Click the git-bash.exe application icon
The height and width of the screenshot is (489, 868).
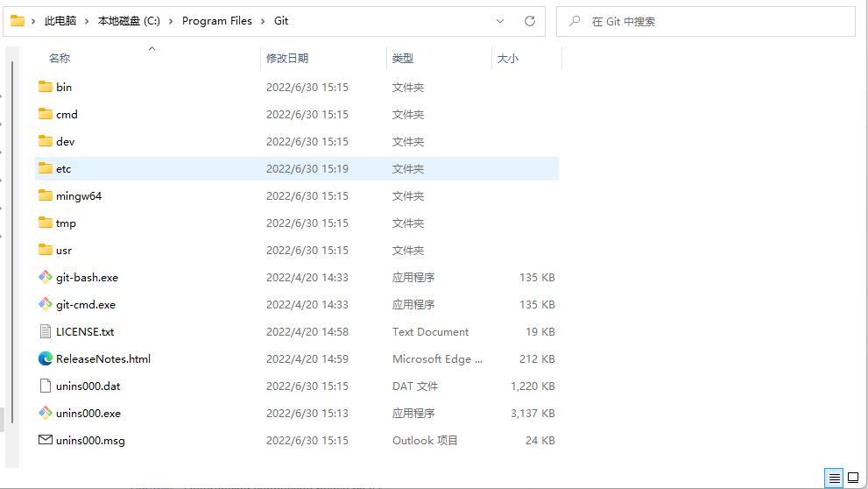pyautogui.click(x=46, y=277)
